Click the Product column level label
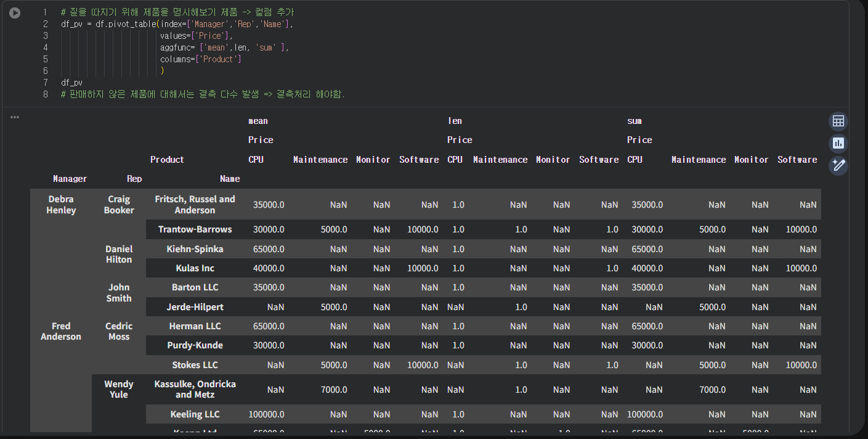This screenshot has width=868, height=439. (x=167, y=160)
